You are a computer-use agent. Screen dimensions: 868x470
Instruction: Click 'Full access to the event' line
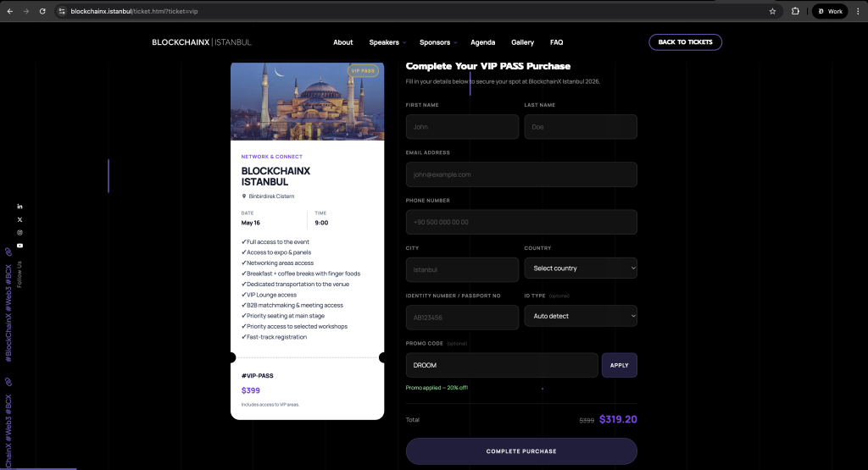pyautogui.click(x=275, y=241)
